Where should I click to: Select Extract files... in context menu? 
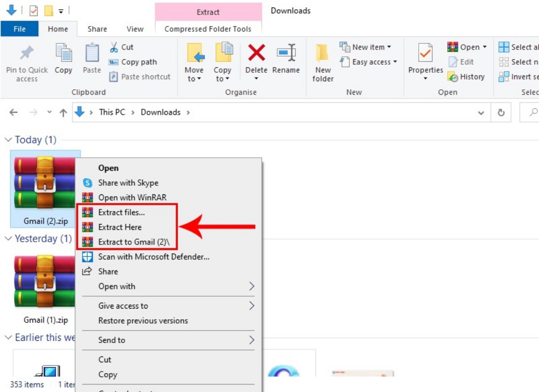[121, 212]
